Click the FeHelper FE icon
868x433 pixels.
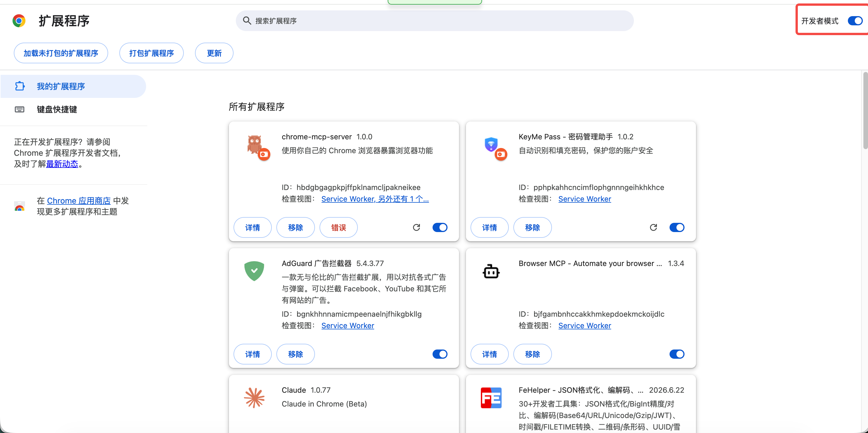coord(491,398)
